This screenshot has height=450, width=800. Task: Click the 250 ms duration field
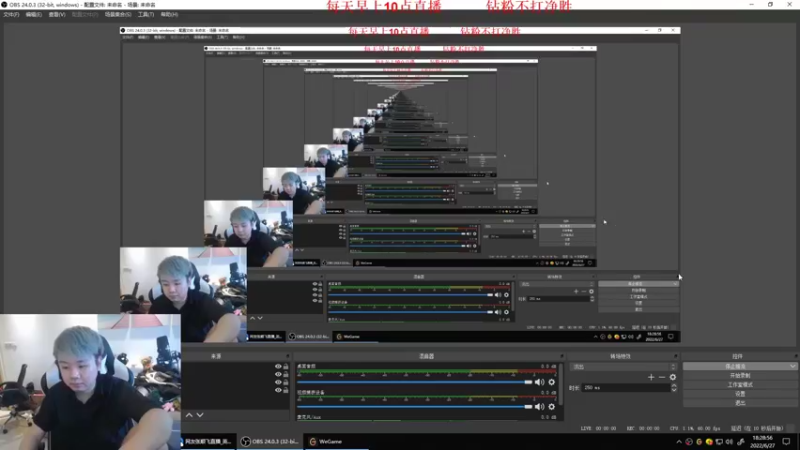point(626,388)
